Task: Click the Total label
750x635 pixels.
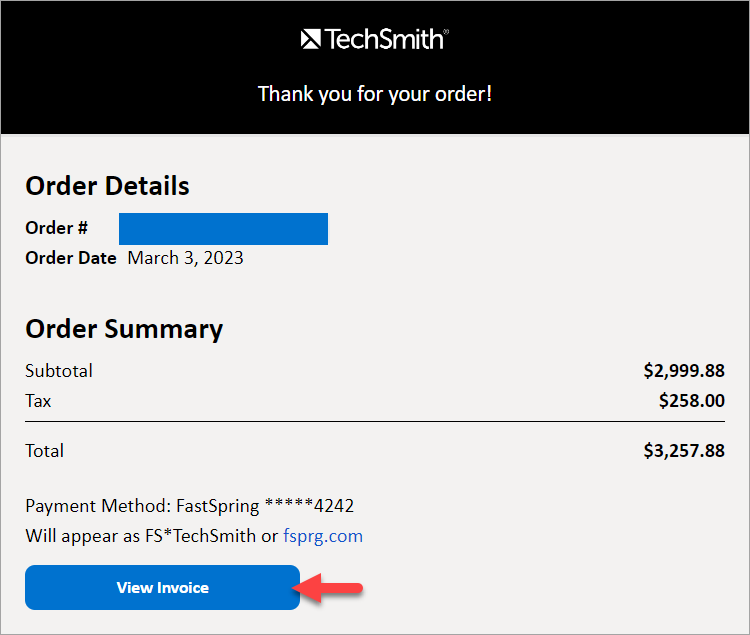Action: pyautogui.click(x=44, y=451)
